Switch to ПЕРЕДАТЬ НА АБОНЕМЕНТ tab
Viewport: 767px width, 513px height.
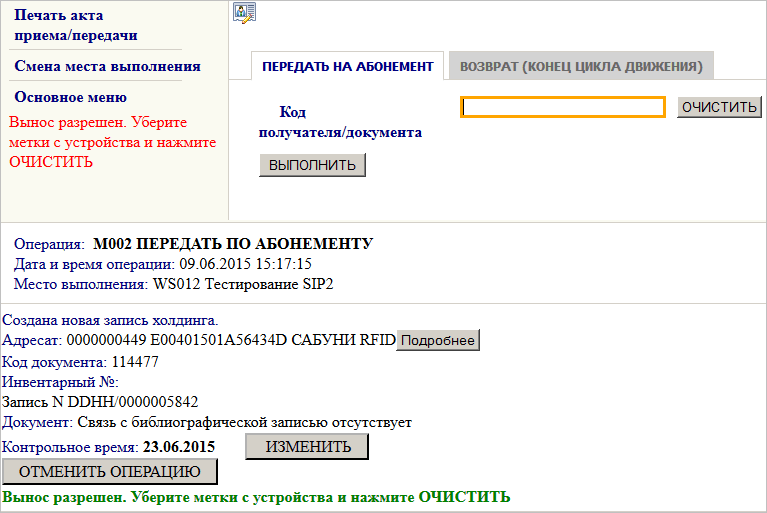point(347,66)
